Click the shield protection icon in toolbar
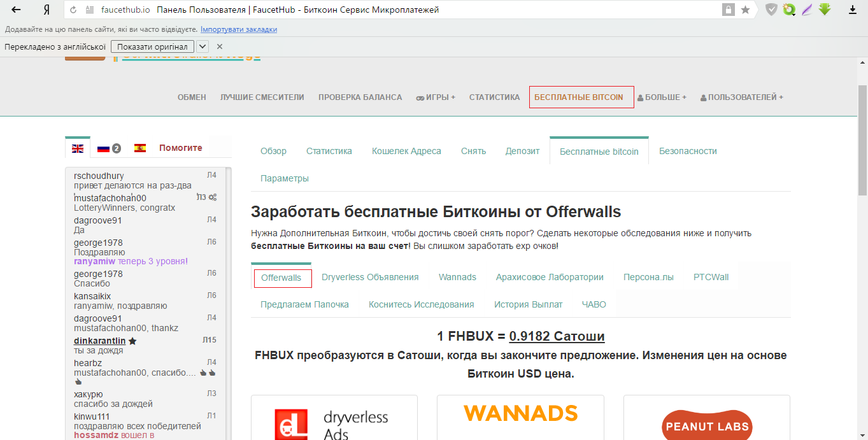Image resolution: width=868 pixels, height=440 pixels. pos(771,10)
